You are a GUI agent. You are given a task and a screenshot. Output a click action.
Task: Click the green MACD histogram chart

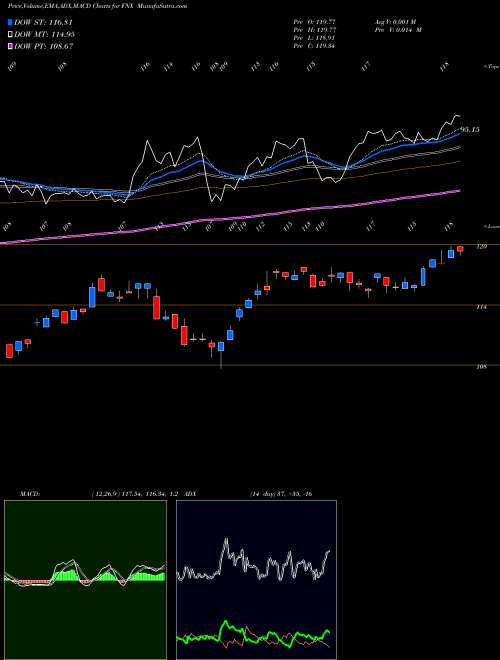pos(85,580)
